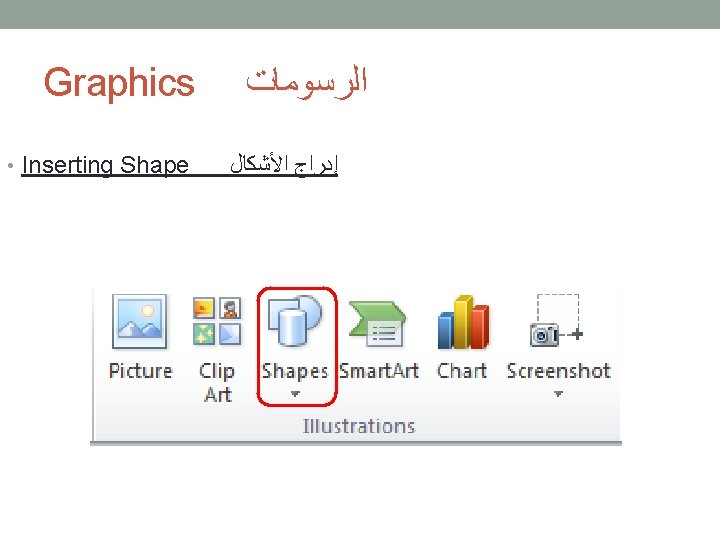Click the 'Screenshot' text label
This screenshot has height=540, width=720.
click(558, 371)
